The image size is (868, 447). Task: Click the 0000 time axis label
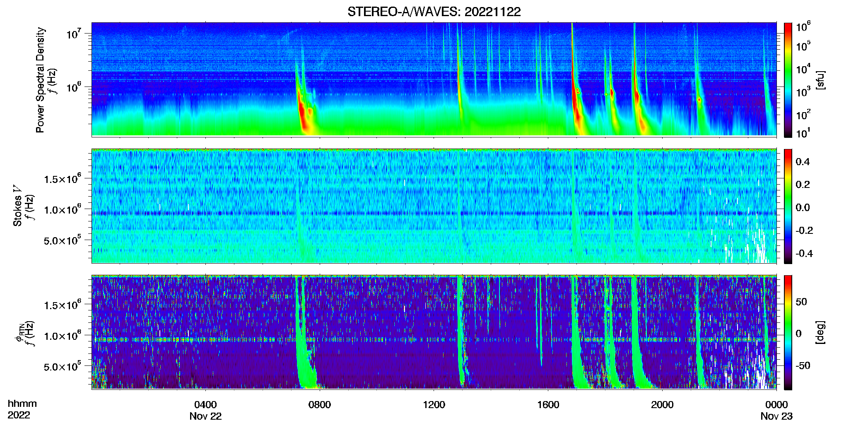tap(776, 405)
